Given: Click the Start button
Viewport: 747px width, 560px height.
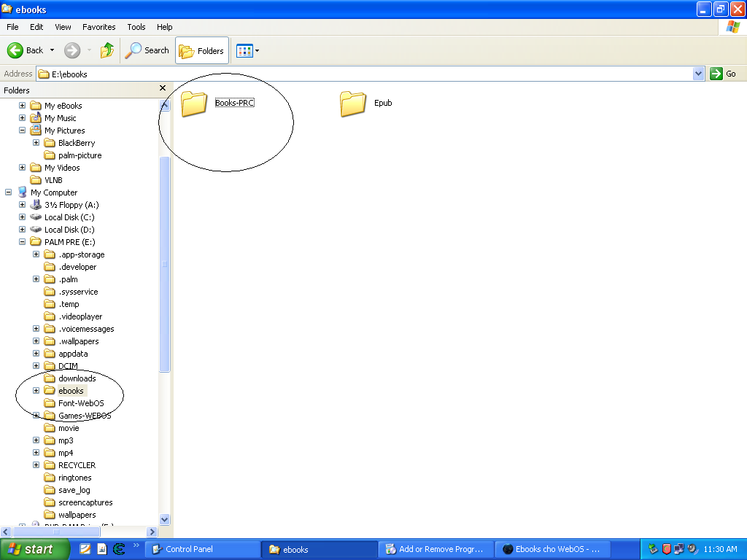Looking at the screenshot, I should pos(34,549).
